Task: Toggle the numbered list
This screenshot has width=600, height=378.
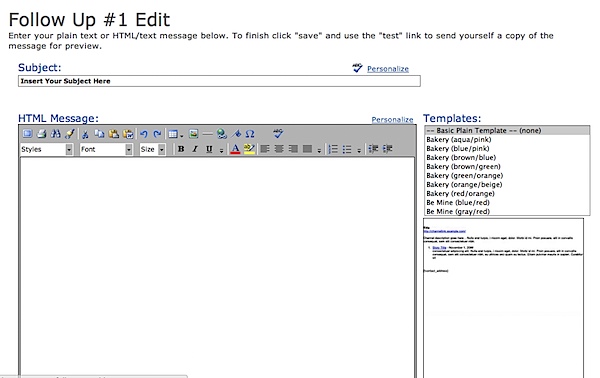Action: [333, 149]
